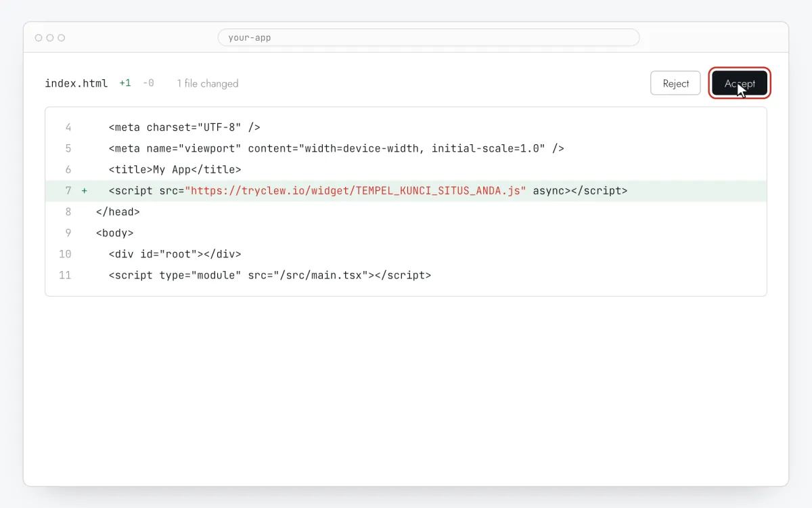Click line number 11 in the gutter

pyautogui.click(x=65, y=276)
